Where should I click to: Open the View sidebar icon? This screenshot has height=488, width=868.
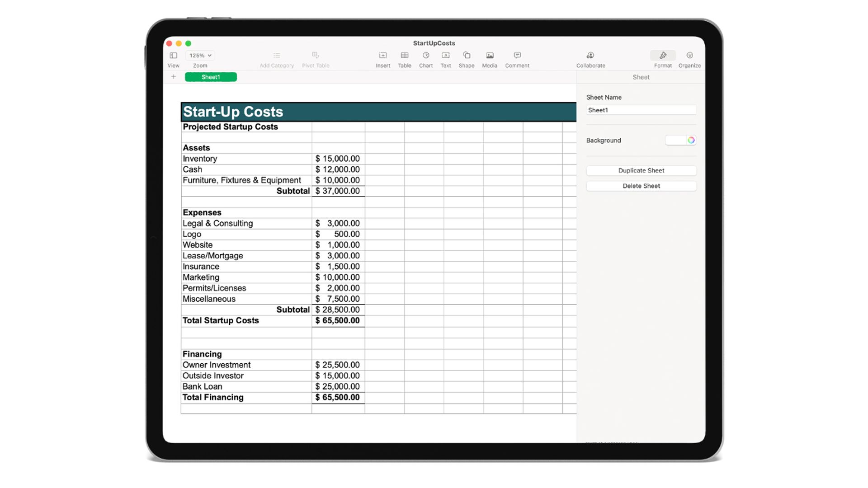pos(173,56)
